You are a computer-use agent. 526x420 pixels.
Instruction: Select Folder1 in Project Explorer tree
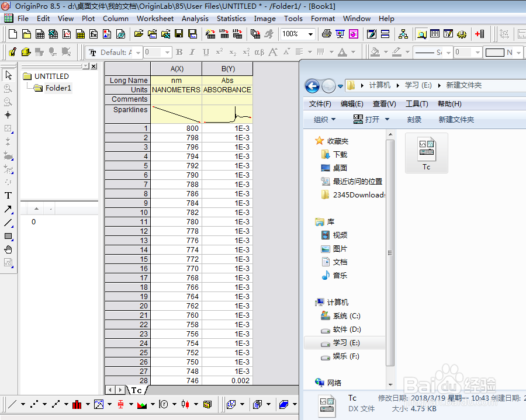click(x=58, y=88)
